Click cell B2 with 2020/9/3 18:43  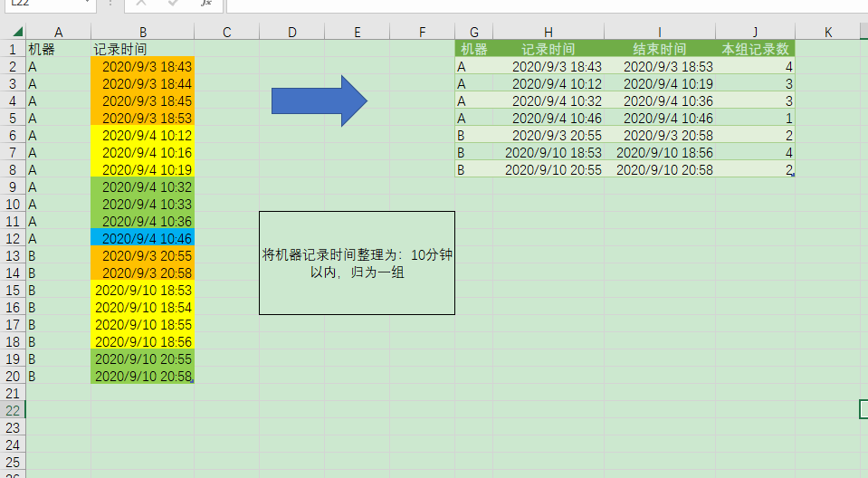pyautogui.click(x=143, y=66)
